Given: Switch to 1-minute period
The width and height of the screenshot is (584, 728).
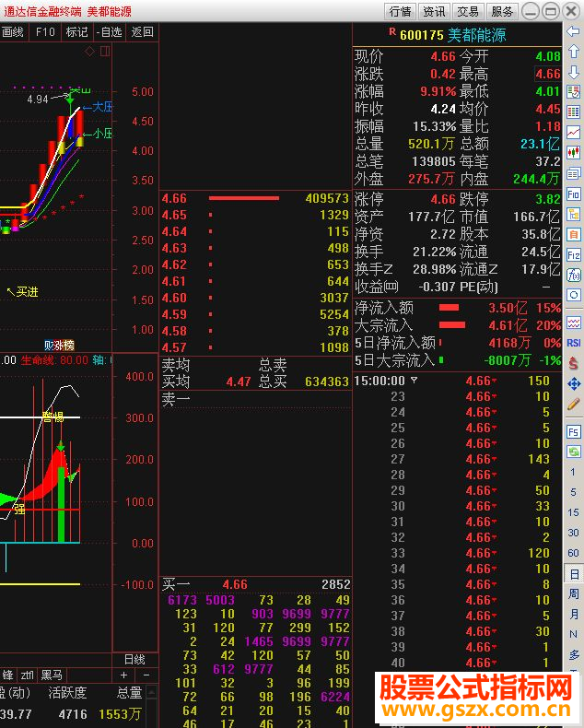Looking at the screenshot, I should point(573,472).
